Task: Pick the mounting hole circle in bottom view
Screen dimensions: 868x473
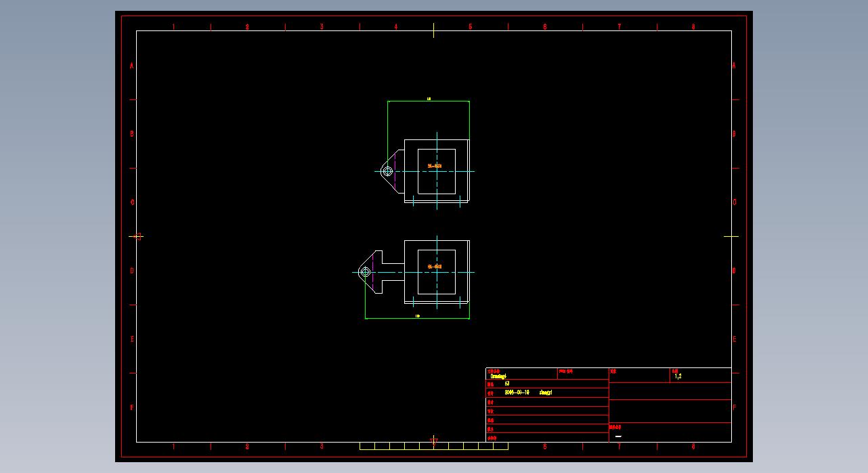Action: (365, 272)
